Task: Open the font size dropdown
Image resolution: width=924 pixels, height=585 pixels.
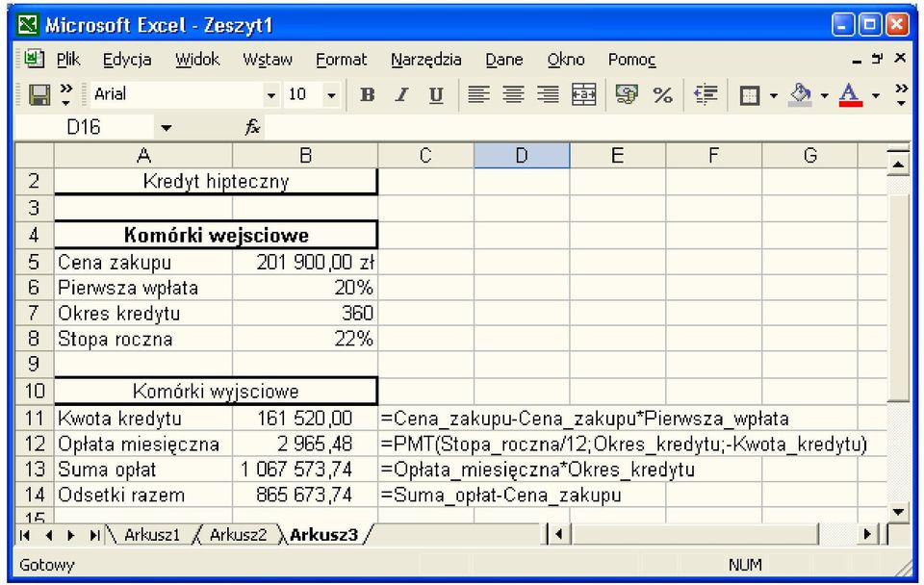Action: pyautogui.click(x=332, y=95)
